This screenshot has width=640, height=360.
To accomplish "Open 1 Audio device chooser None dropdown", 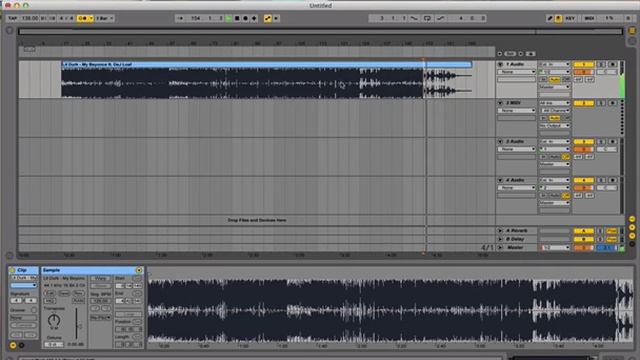I will pos(516,72).
